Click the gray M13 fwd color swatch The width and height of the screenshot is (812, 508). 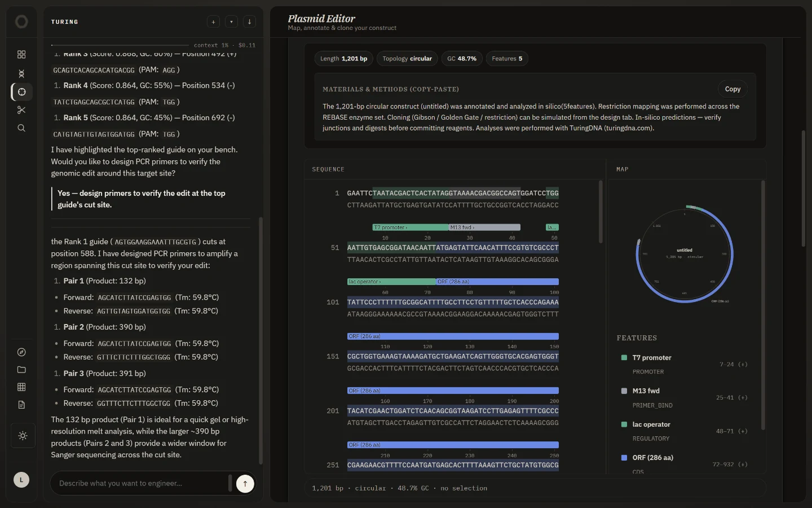point(624,391)
